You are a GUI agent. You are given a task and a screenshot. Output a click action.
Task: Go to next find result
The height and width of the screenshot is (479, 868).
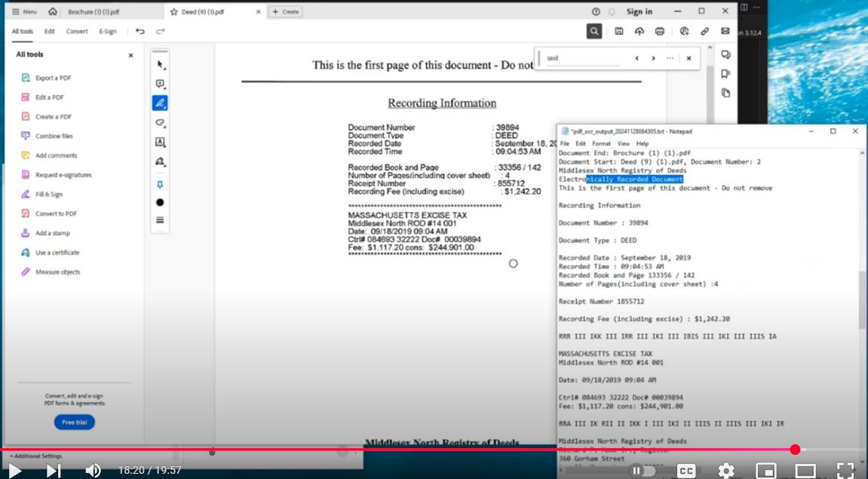coord(653,58)
